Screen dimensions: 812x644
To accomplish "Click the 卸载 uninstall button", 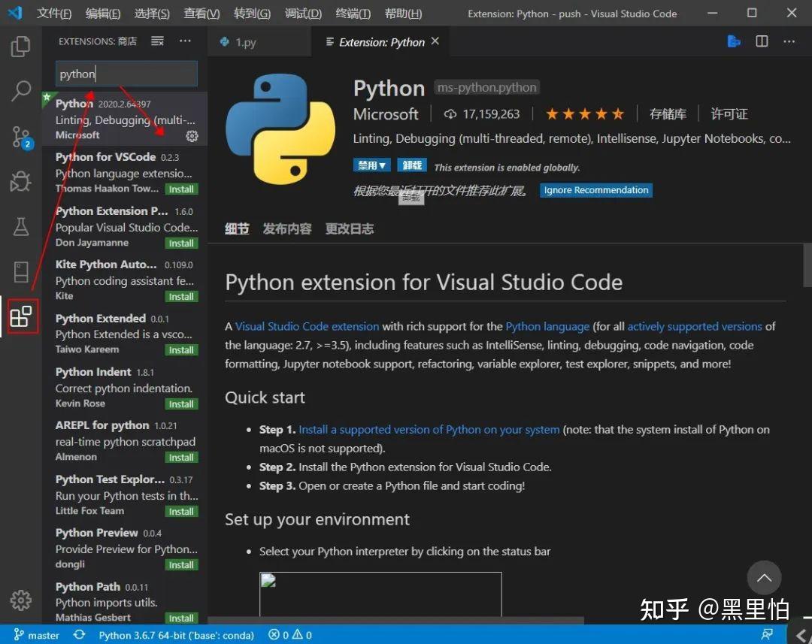I will (x=412, y=165).
